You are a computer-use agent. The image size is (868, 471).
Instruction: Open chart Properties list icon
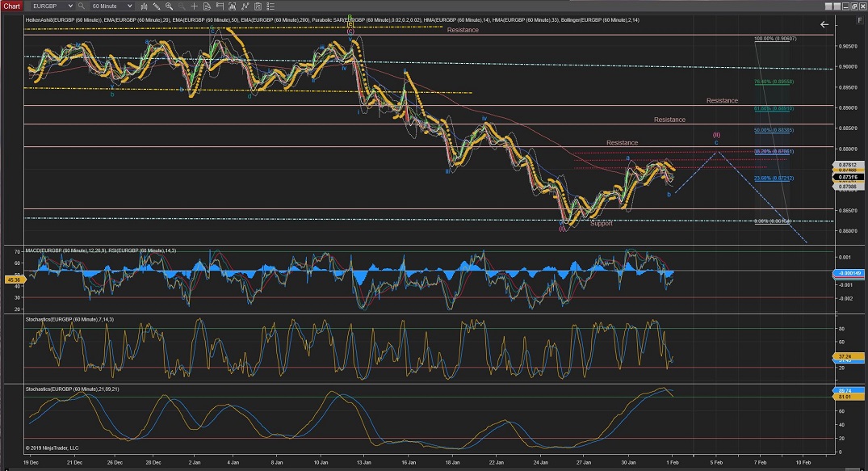click(270, 6)
